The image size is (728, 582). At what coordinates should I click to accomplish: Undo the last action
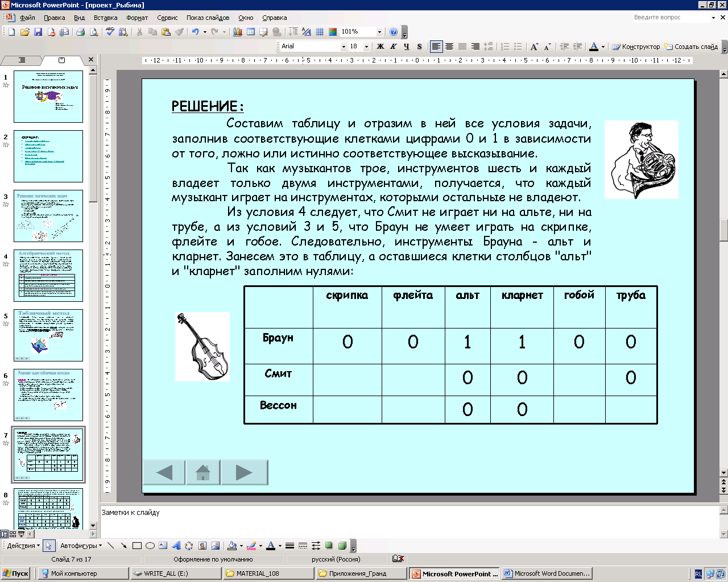195,32
